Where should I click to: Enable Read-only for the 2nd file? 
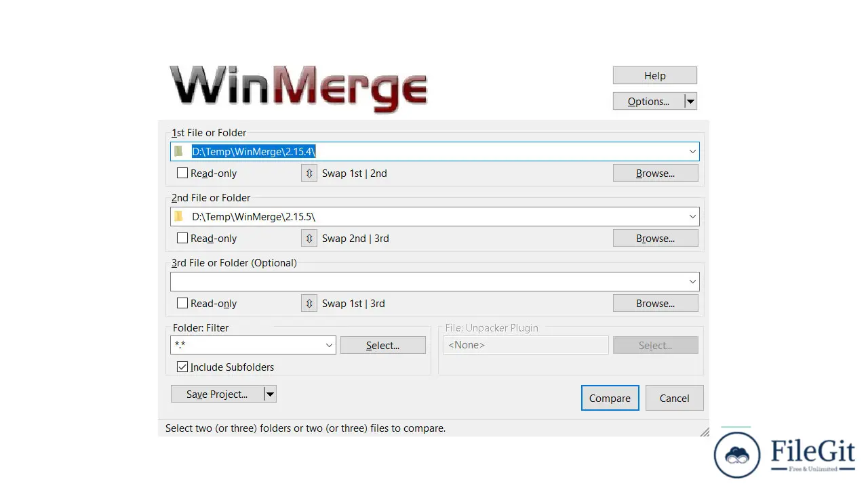tap(182, 239)
